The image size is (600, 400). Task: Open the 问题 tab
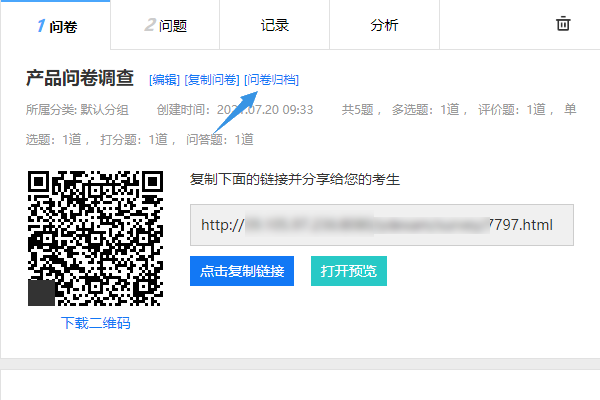click(x=165, y=25)
